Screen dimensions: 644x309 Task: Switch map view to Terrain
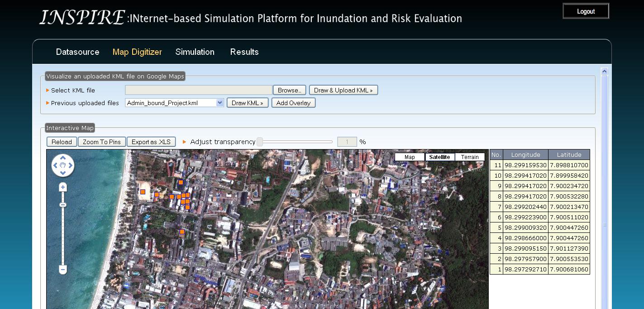[470, 157]
